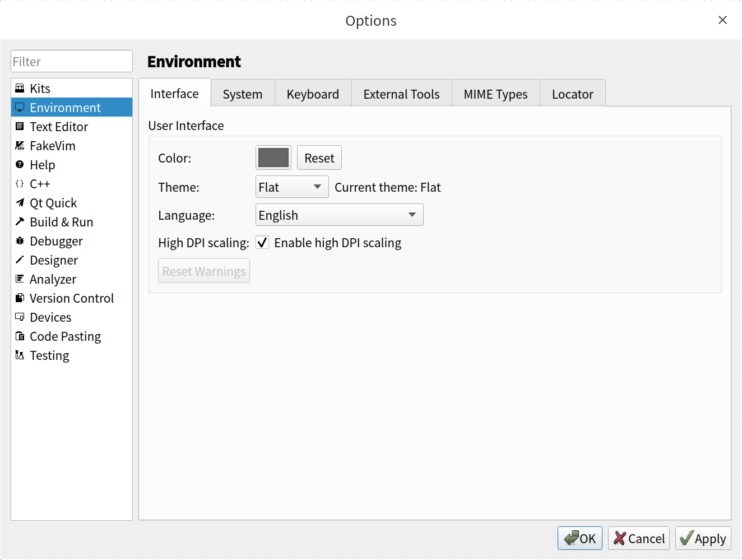Switch to the Keyboard tab
Screen dimensions: 742x560
pos(313,94)
